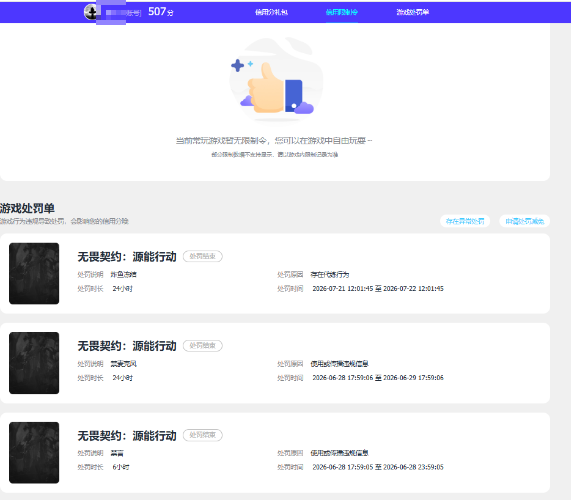Open the 信用分礼包 tab
The height and width of the screenshot is (500, 571).
(271, 12)
